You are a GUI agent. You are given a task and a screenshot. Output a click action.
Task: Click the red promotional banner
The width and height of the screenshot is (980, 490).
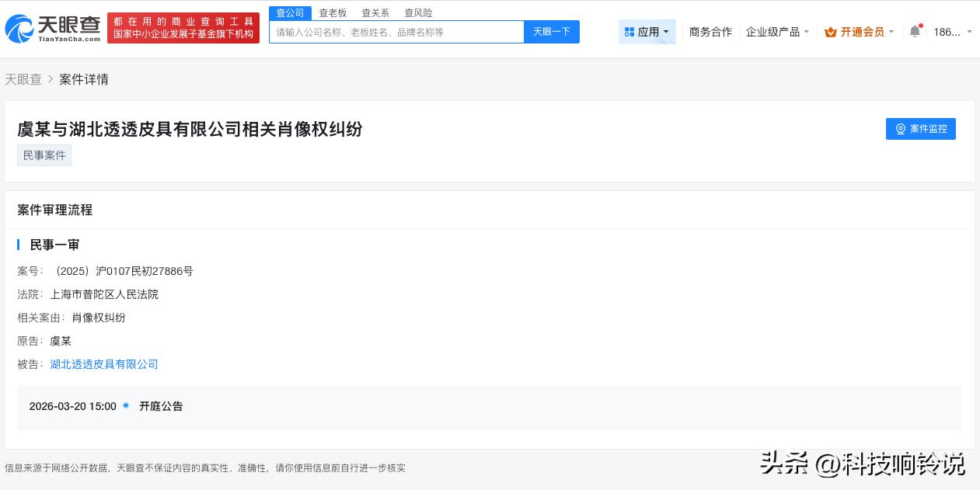183,28
